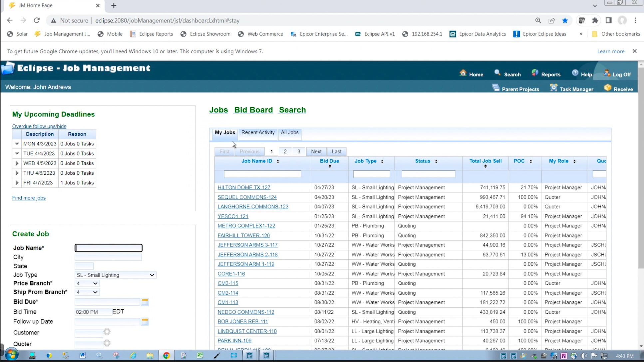The width and height of the screenshot is (644, 362).
Task: Open the Reports icon in header
Action: tap(535, 73)
